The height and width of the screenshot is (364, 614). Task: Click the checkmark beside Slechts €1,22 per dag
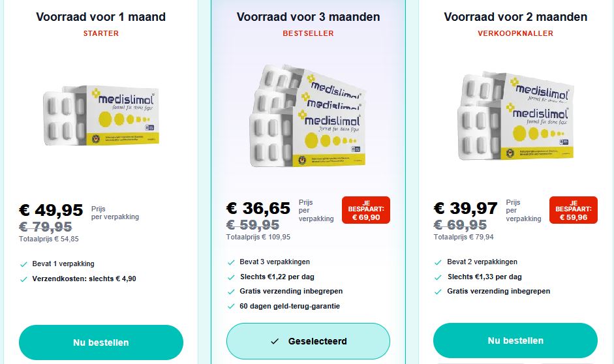(231, 277)
